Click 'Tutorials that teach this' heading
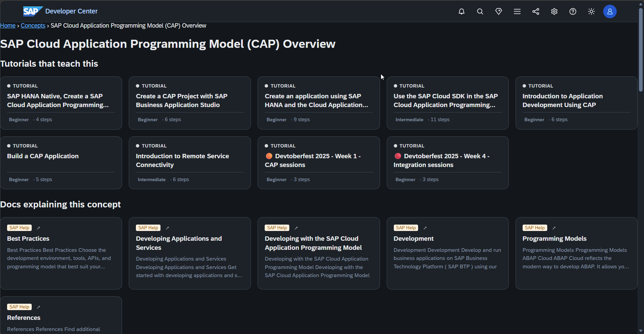Image resolution: width=644 pixels, height=334 pixels. pyautogui.click(x=49, y=64)
